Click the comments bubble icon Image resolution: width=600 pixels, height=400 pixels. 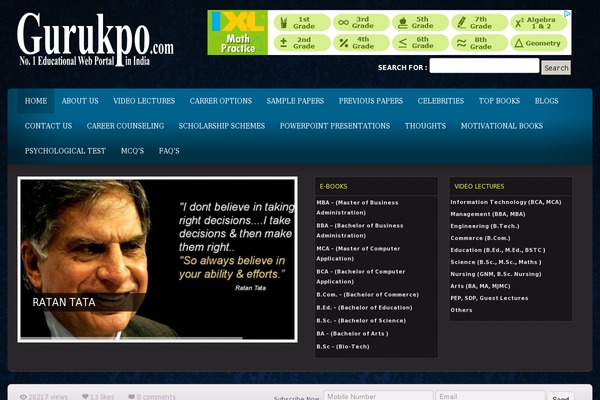coord(131,397)
